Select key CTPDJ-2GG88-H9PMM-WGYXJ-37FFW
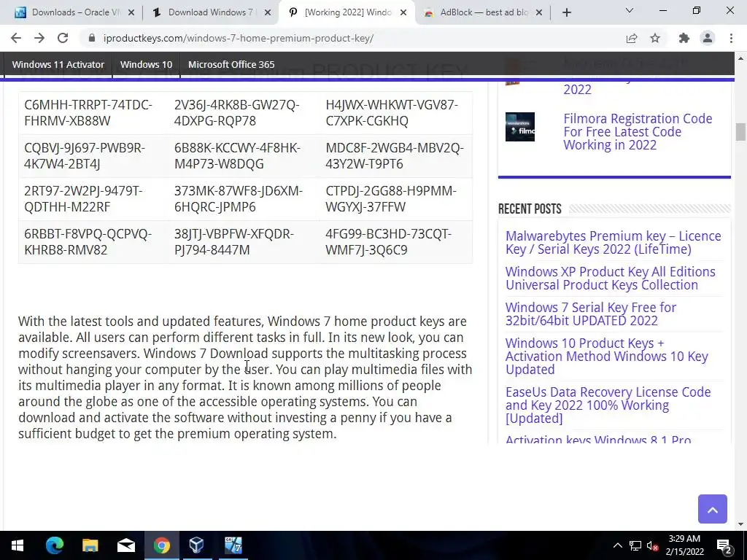 click(x=391, y=198)
